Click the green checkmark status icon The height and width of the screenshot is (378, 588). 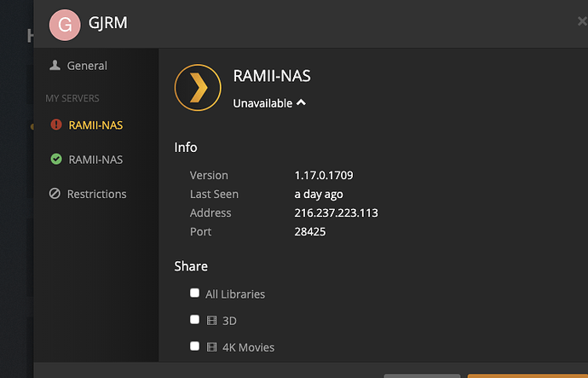pos(56,160)
